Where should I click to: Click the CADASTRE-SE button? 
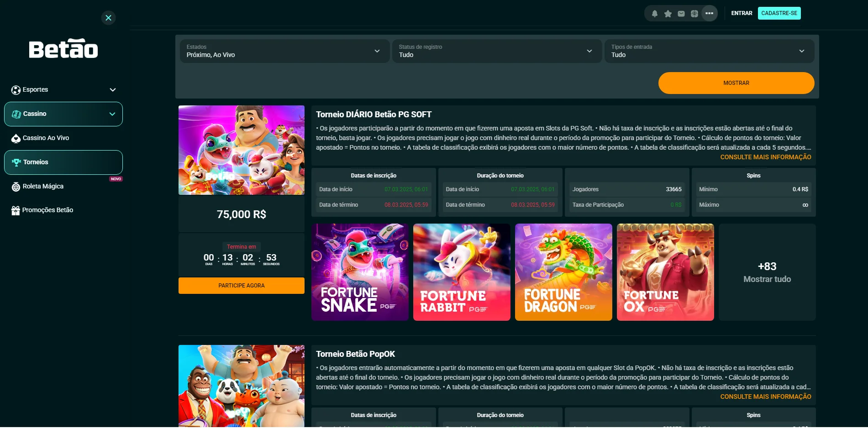[779, 13]
